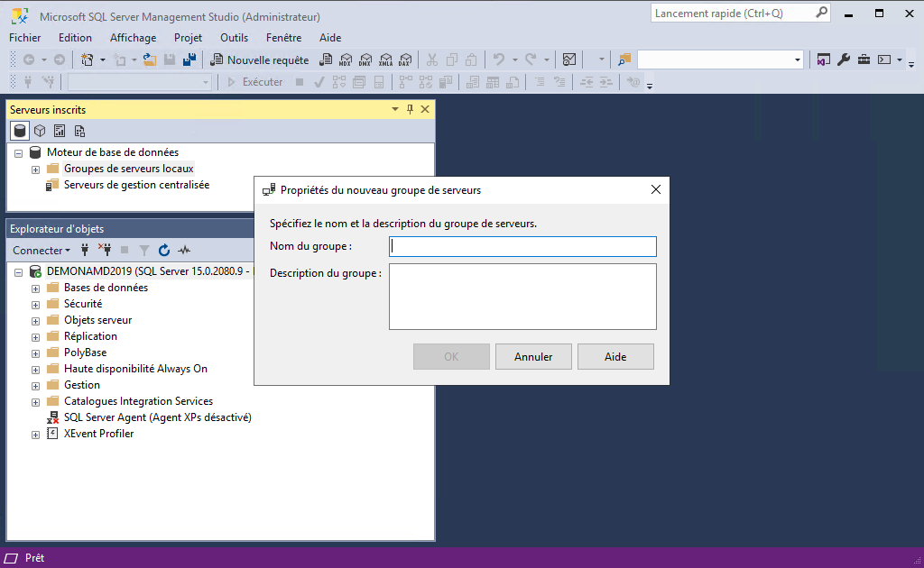
Task: Click the command window icon
Action: (884, 60)
